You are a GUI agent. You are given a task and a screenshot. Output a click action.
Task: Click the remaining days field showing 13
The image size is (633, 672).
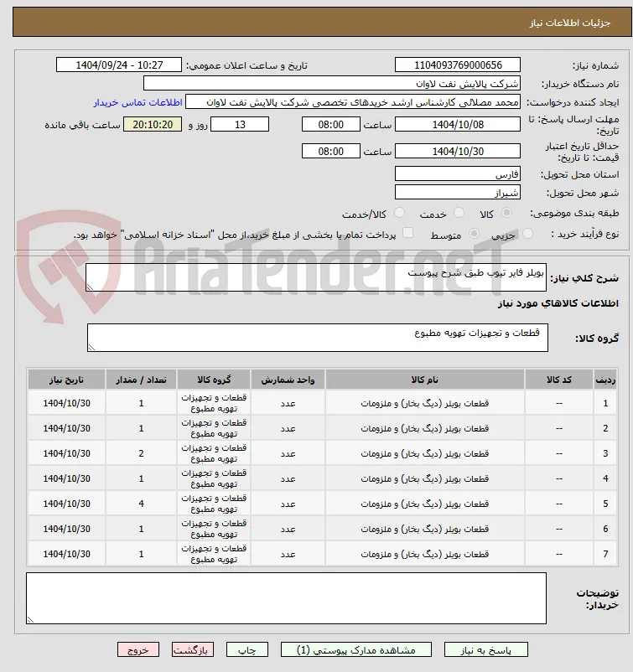click(x=240, y=124)
